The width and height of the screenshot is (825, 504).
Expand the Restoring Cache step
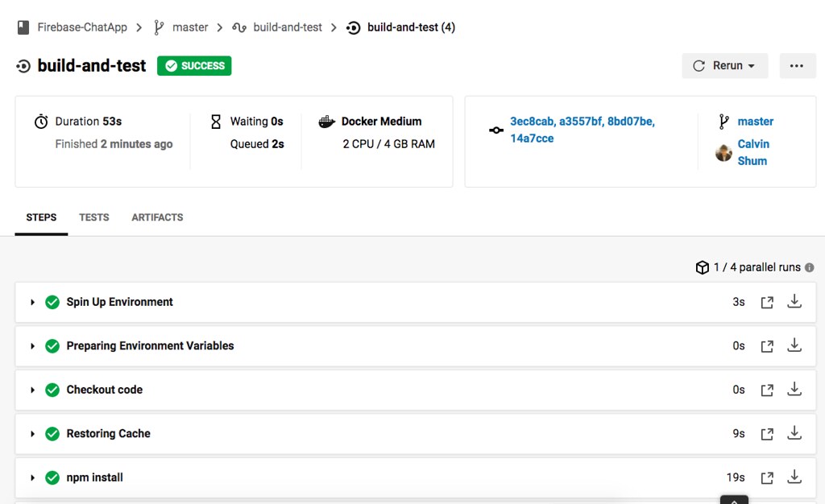click(32, 434)
